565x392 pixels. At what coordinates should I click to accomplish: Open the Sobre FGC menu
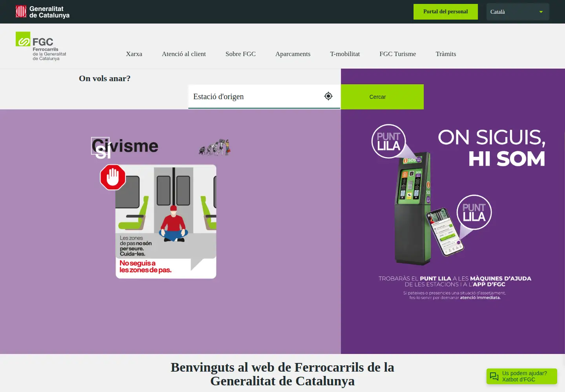point(241,54)
